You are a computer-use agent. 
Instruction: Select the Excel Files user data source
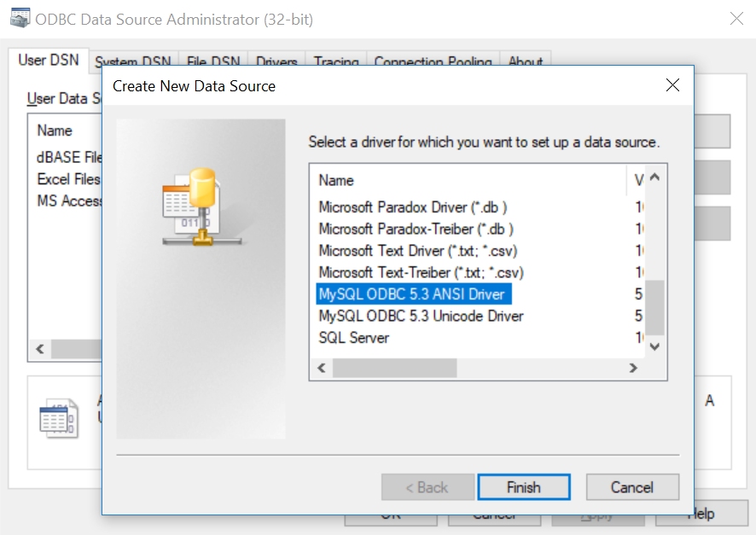(x=68, y=179)
